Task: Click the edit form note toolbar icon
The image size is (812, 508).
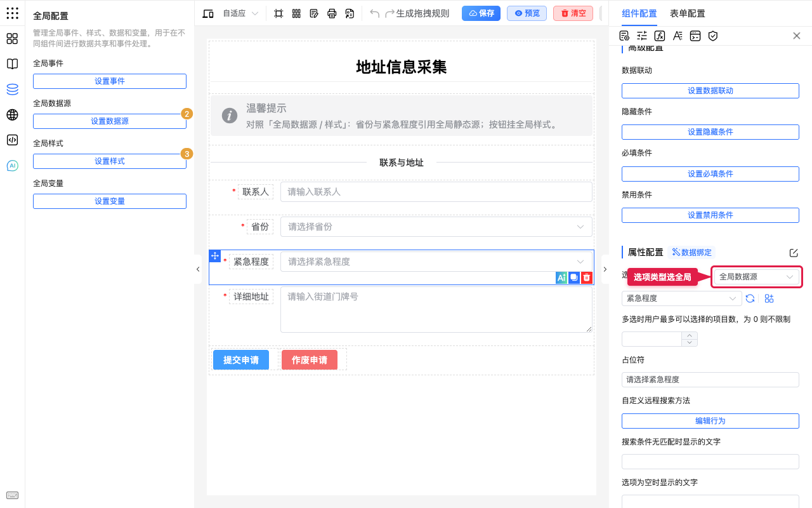Action: pyautogui.click(x=314, y=13)
